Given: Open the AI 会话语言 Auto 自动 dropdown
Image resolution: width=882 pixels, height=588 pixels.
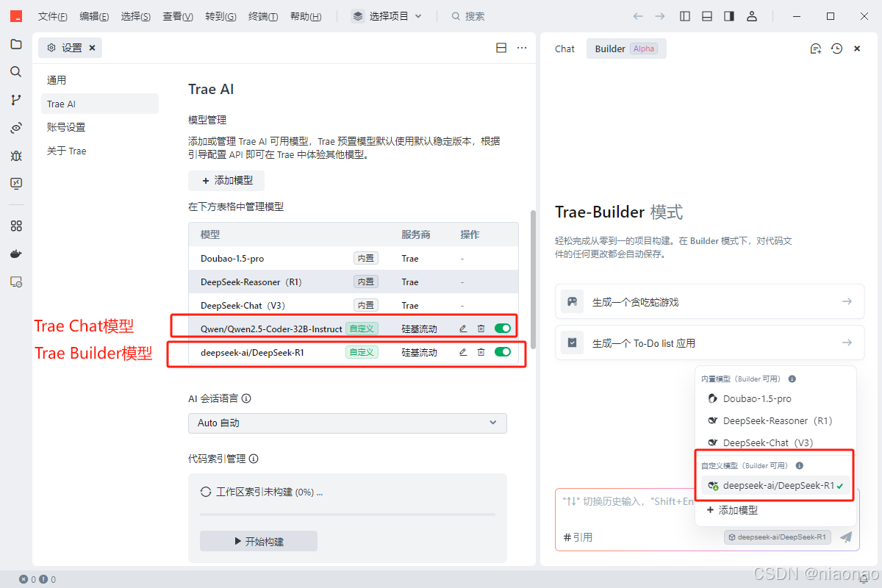Looking at the screenshot, I should tap(348, 423).
